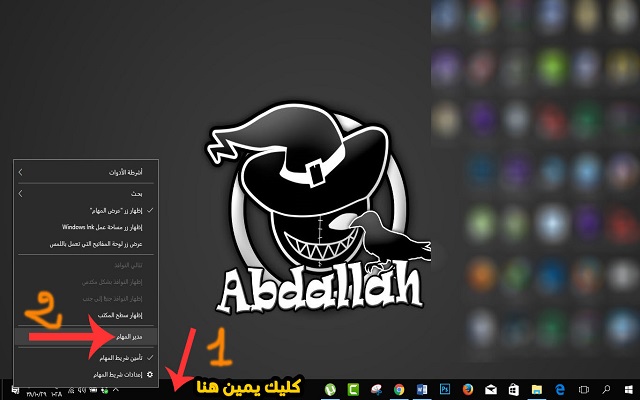
Task: Open Microsoft Word from the taskbar
Action: click(421, 389)
